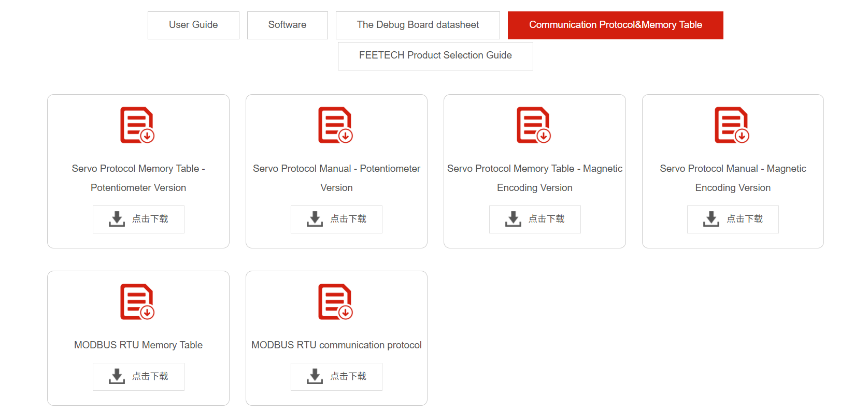
Task: Click document icon for Protocol Manual Potentiometer Version
Action: coord(336,125)
